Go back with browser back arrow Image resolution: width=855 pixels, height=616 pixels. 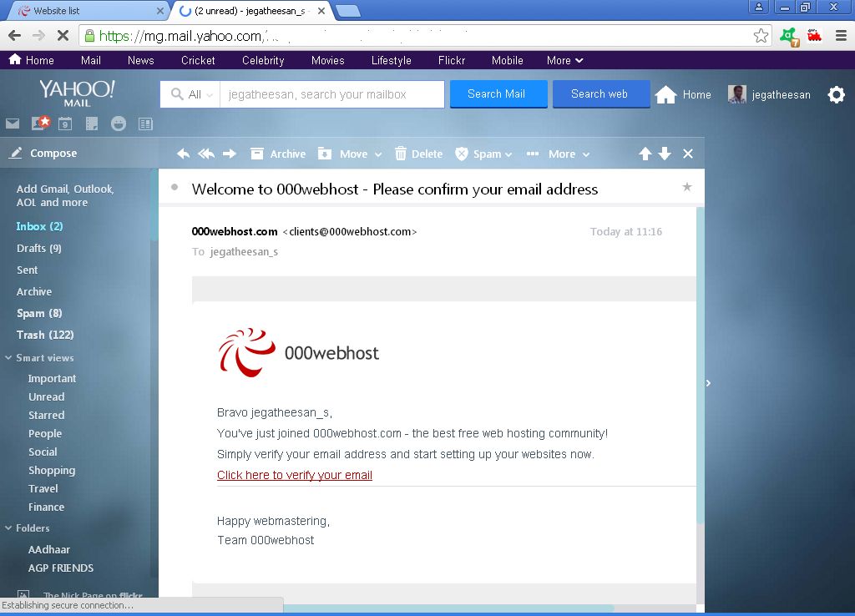[15, 36]
